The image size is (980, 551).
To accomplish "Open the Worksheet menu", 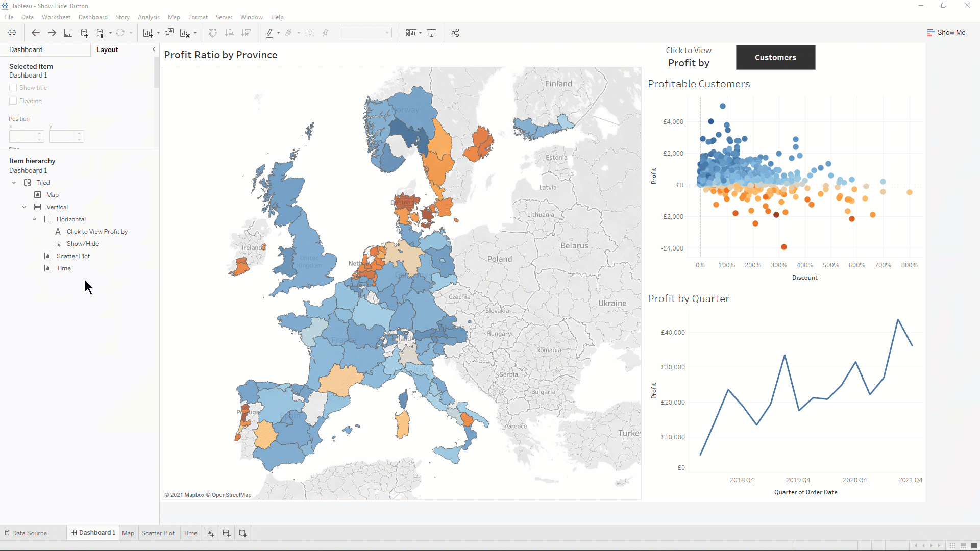I will click(x=56, y=17).
